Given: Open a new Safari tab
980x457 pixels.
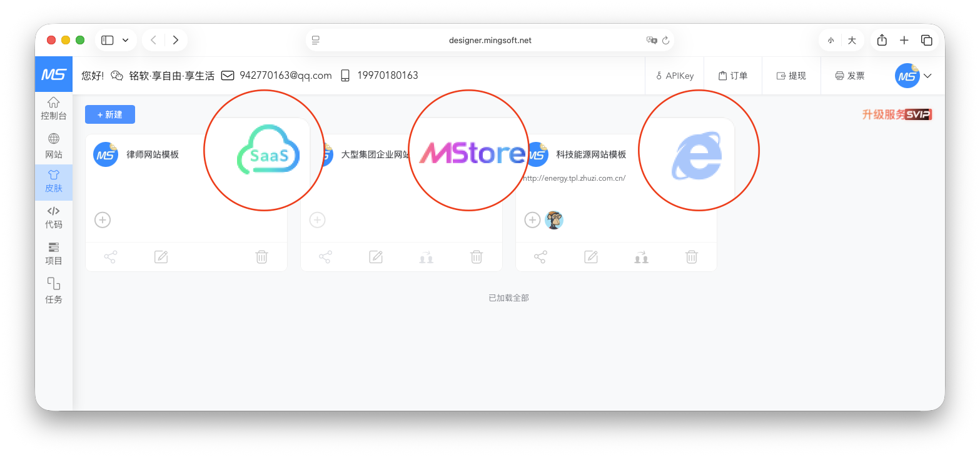Looking at the screenshot, I should tap(904, 40).
